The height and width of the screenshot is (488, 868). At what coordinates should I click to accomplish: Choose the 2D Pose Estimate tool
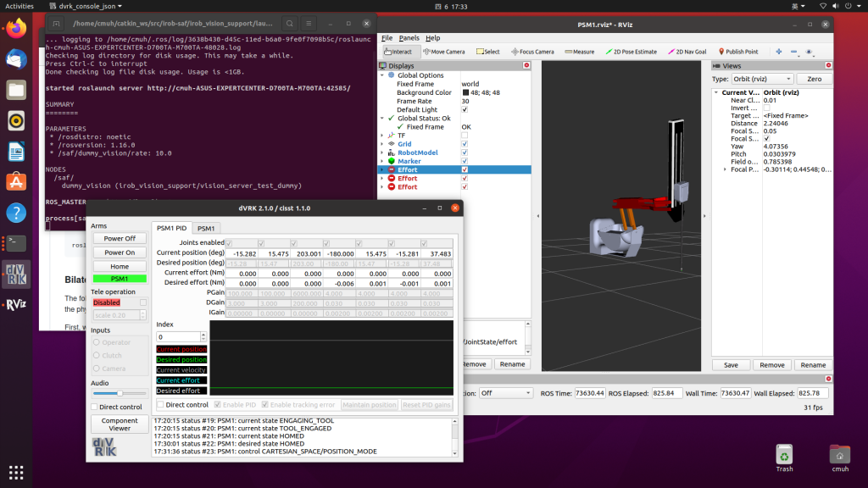click(x=631, y=52)
